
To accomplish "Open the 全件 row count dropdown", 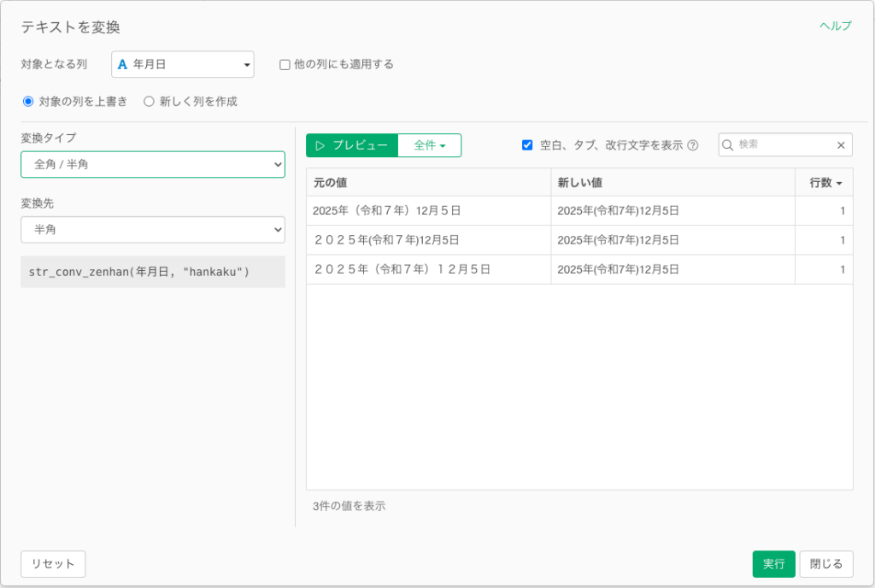I will pos(430,145).
